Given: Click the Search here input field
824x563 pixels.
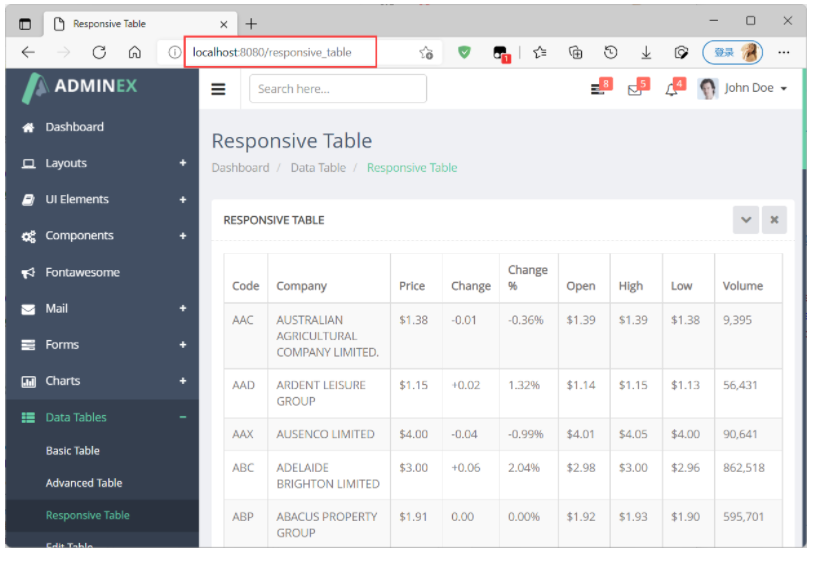Looking at the screenshot, I should 338,89.
